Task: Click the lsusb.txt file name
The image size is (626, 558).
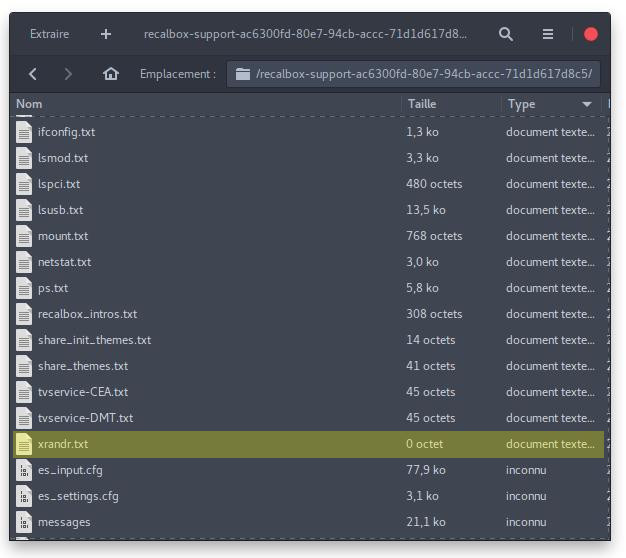Action: pyautogui.click(x=60, y=210)
